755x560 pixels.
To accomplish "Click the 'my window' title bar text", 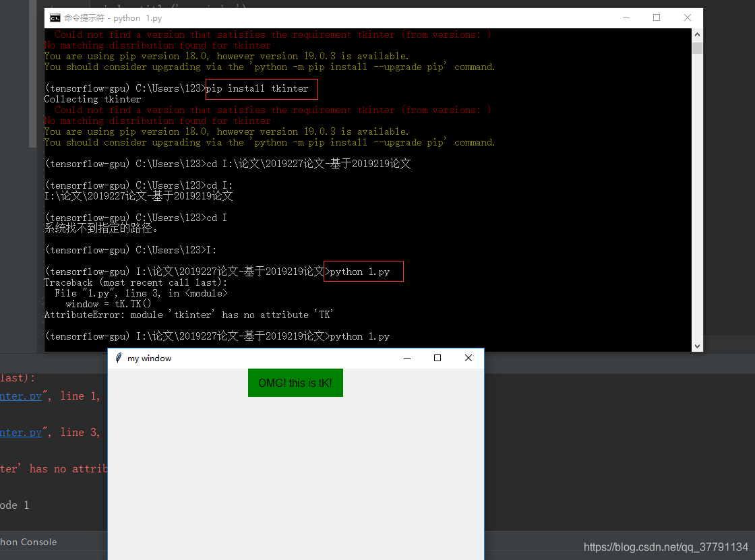I will tap(150, 358).
